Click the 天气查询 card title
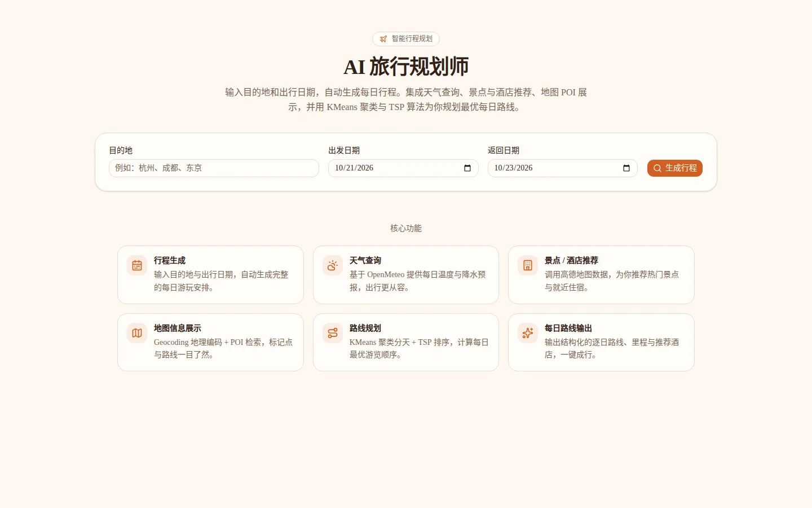 coord(365,260)
